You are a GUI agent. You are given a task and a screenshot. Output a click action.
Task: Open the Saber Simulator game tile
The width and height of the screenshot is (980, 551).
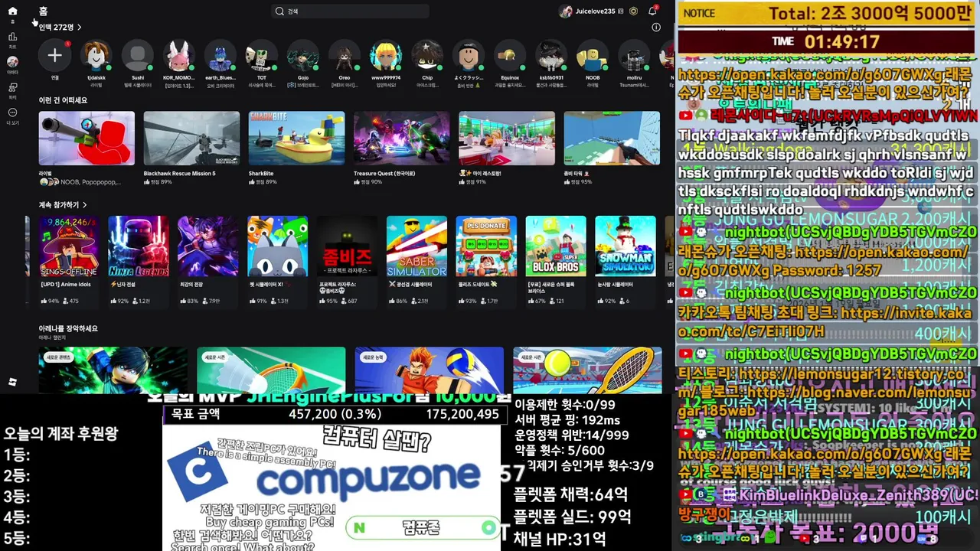coord(416,246)
